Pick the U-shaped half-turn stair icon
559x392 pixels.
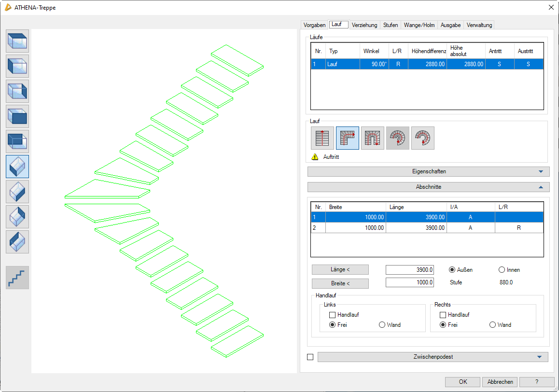[373, 138]
